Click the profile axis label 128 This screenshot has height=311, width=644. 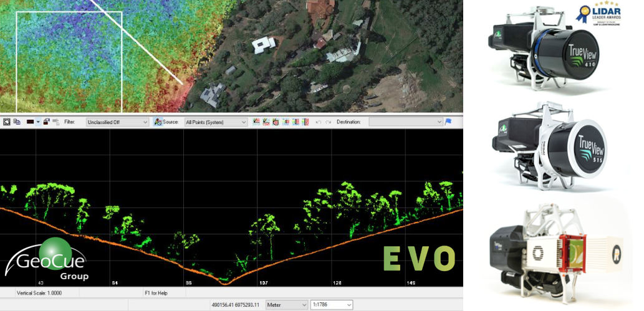pos(337,283)
